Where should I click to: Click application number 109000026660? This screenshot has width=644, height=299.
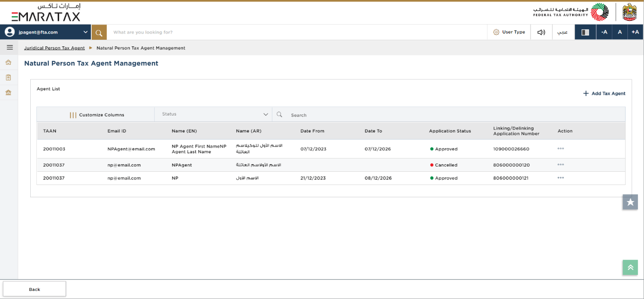511,149
